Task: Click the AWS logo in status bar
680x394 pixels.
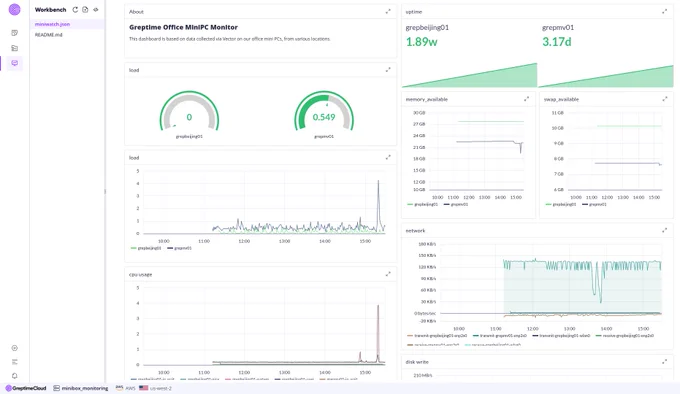Action: click(119, 388)
